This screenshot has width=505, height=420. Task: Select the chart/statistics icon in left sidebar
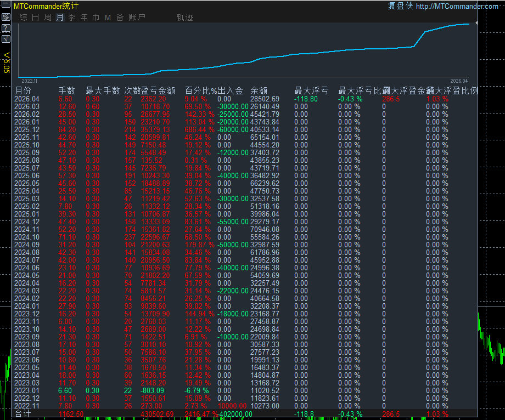(x=6, y=17)
